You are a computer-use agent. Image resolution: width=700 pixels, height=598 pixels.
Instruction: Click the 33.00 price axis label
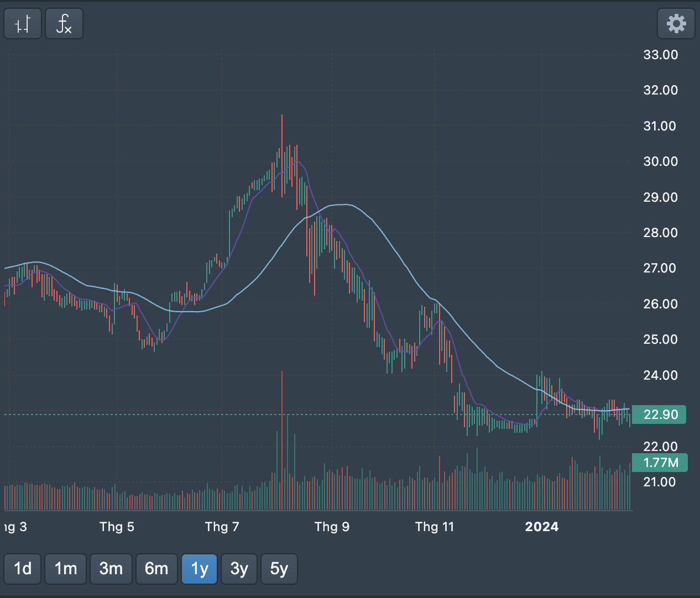[x=660, y=55]
